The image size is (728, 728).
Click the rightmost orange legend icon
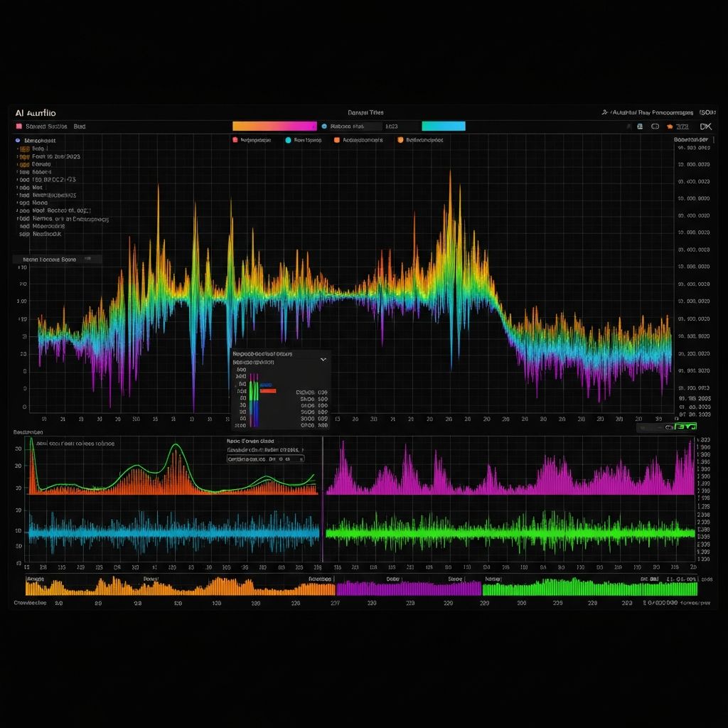click(x=400, y=141)
